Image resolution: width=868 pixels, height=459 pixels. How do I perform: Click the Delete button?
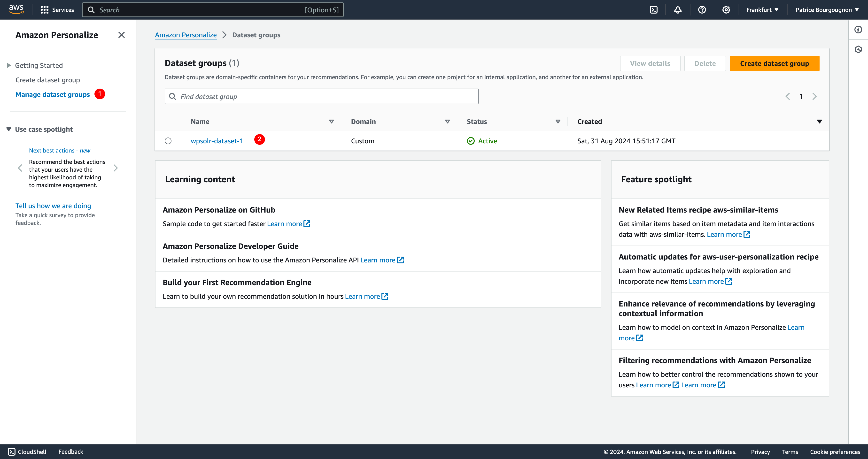coord(705,63)
